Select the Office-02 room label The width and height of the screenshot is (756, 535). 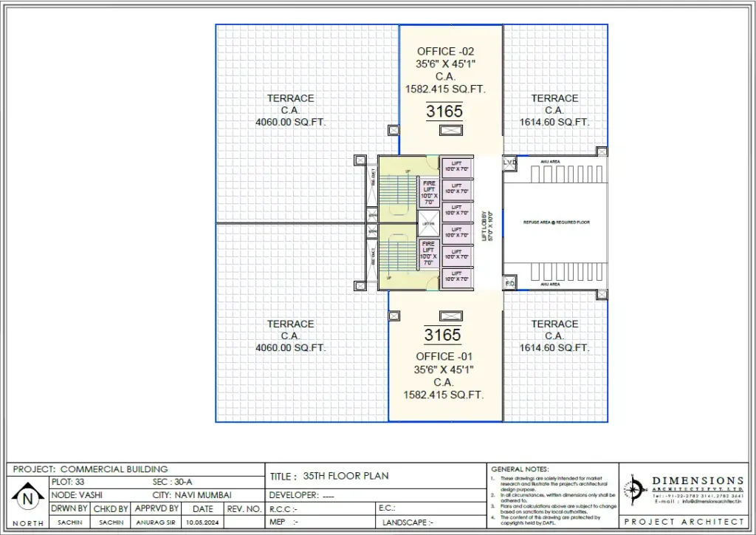[x=445, y=52]
